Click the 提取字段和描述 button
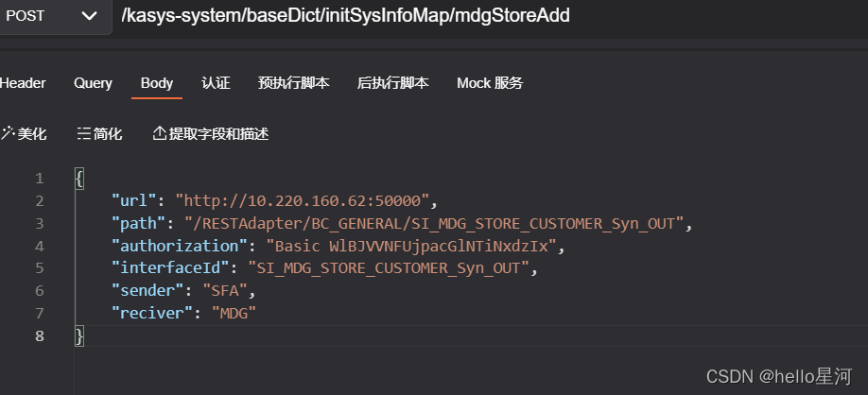 pos(211,134)
